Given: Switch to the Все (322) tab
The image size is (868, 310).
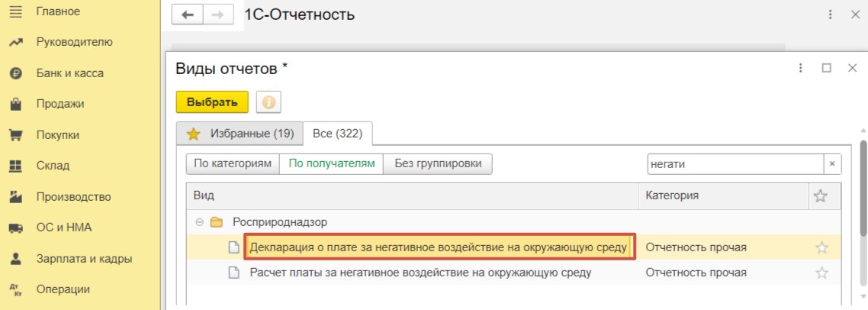Looking at the screenshot, I should point(338,134).
